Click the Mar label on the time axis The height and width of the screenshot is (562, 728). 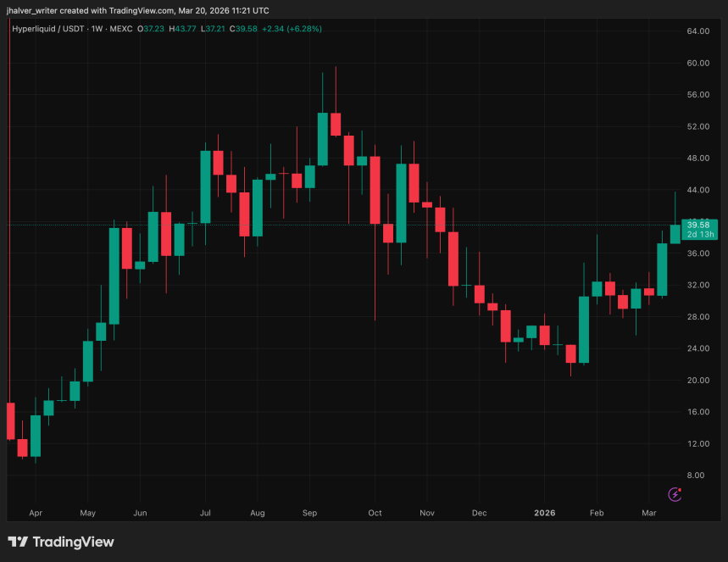pyautogui.click(x=649, y=514)
